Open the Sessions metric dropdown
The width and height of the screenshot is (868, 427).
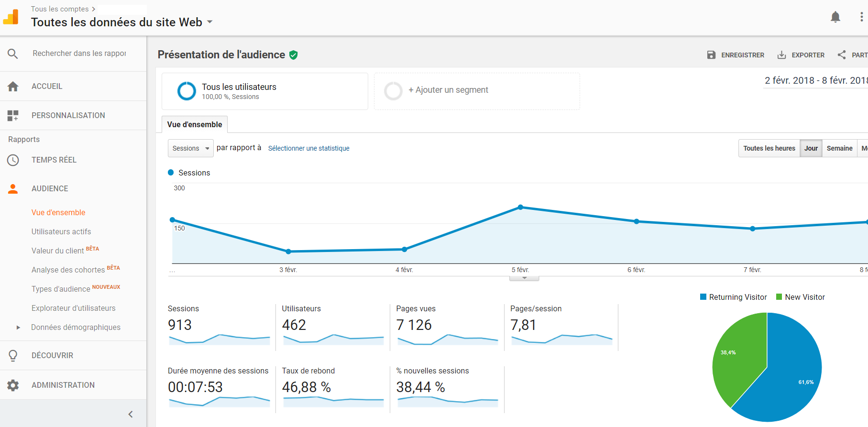point(190,148)
